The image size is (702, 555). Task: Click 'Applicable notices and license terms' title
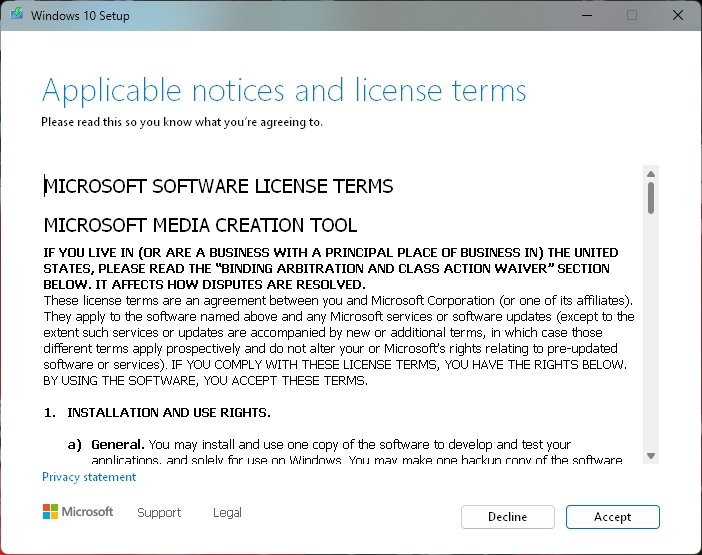pos(284,91)
